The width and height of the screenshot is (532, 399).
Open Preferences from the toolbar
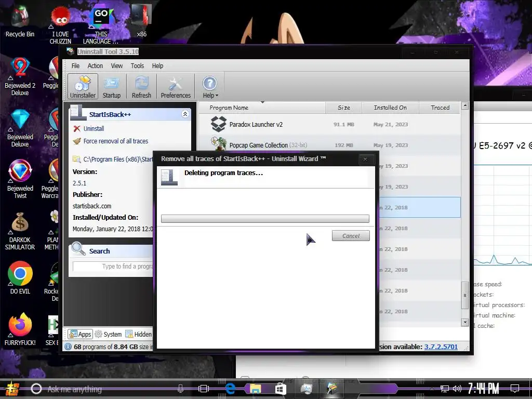point(176,87)
